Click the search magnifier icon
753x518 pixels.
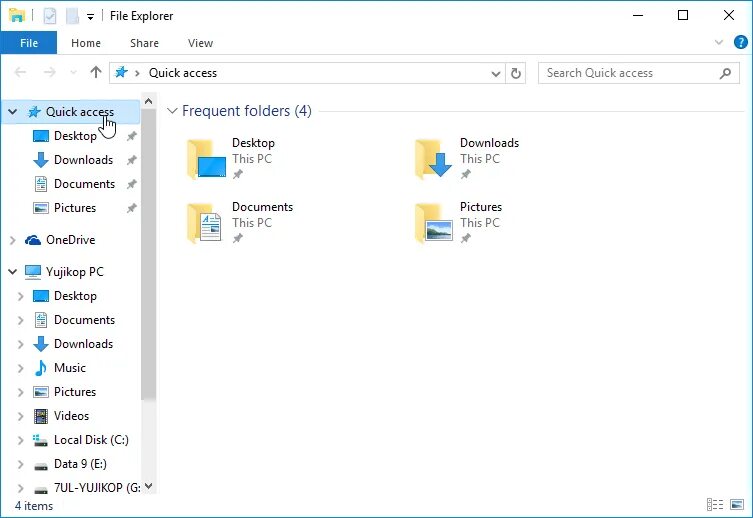pos(725,73)
